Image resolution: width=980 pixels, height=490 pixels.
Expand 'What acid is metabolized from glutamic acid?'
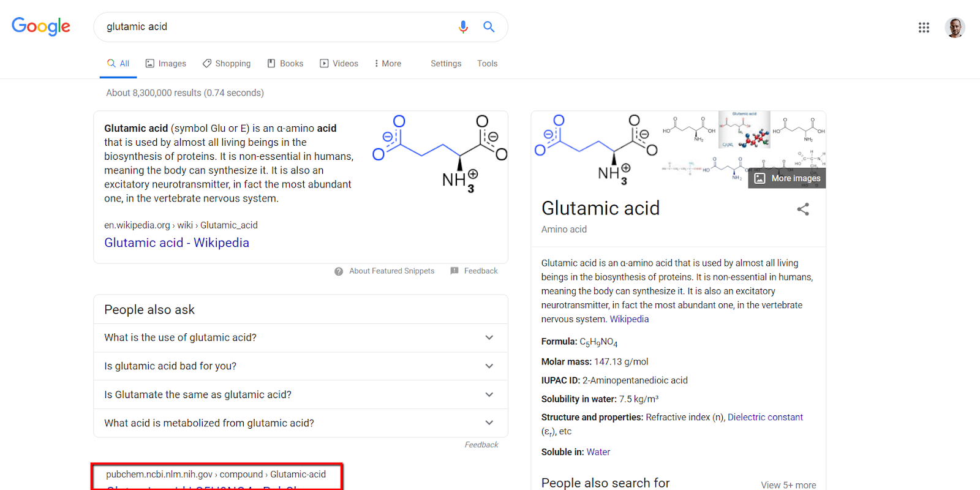tap(301, 423)
